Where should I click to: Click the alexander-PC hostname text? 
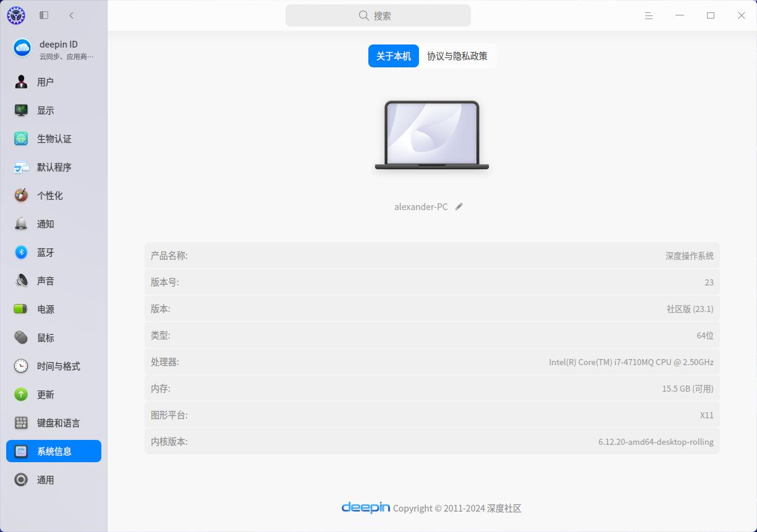421,206
